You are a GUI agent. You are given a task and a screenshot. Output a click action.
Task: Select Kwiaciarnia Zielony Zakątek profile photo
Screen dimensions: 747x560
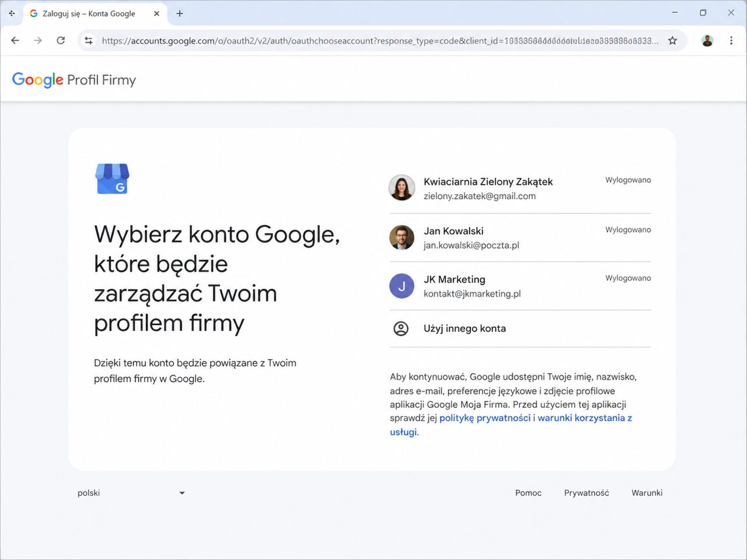coord(402,188)
